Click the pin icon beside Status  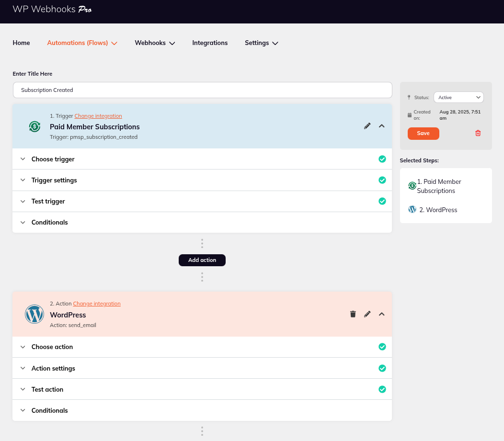(x=409, y=97)
